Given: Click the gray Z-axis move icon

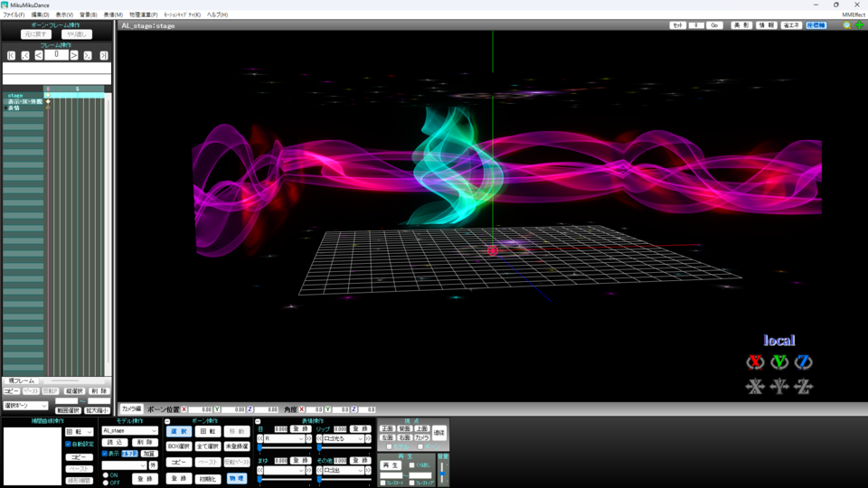Looking at the screenshot, I should (x=803, y=387).
